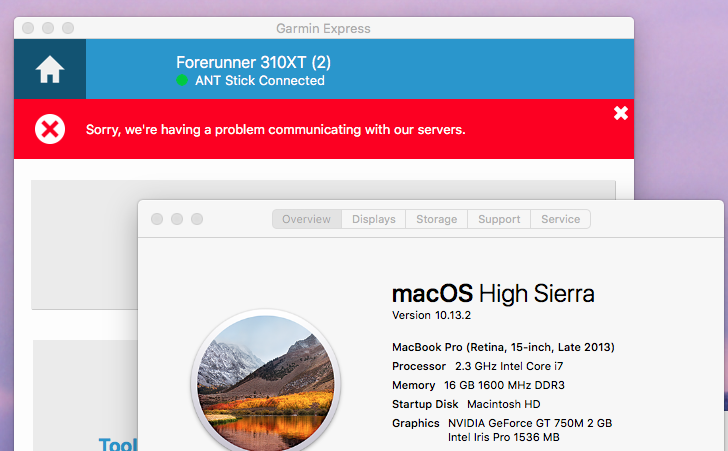Minimize the Garmin Express window

coord(48,28)
